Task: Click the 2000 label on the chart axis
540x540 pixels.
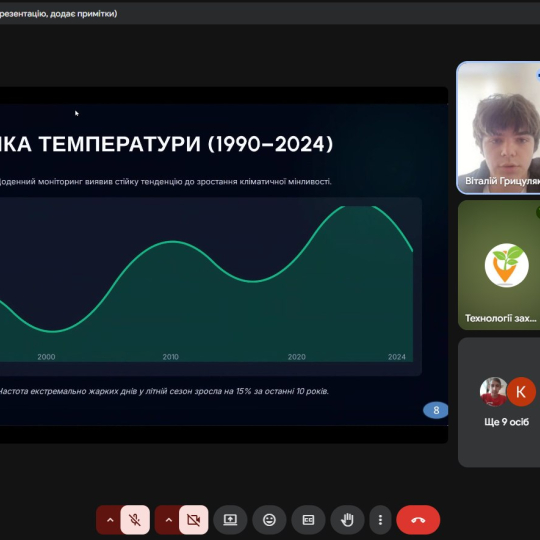Action: (46, 357)
